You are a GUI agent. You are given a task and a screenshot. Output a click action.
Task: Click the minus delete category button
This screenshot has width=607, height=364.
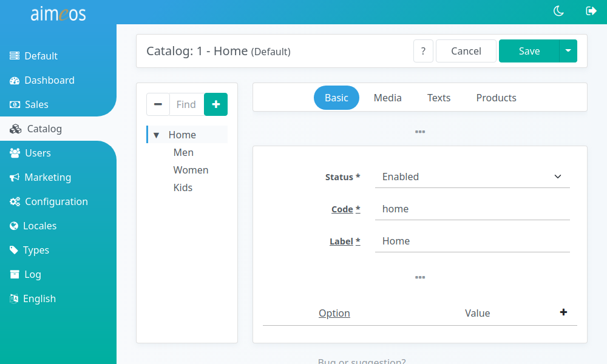click(158, 104)
